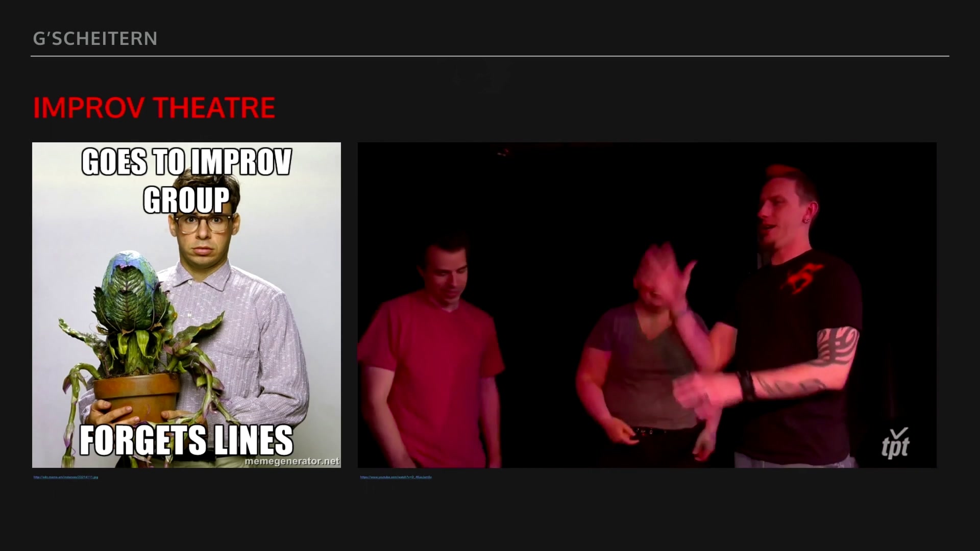
Task: Click the 'GOES TO IMPROV GROUP' caption
Action: click(186, 180)
